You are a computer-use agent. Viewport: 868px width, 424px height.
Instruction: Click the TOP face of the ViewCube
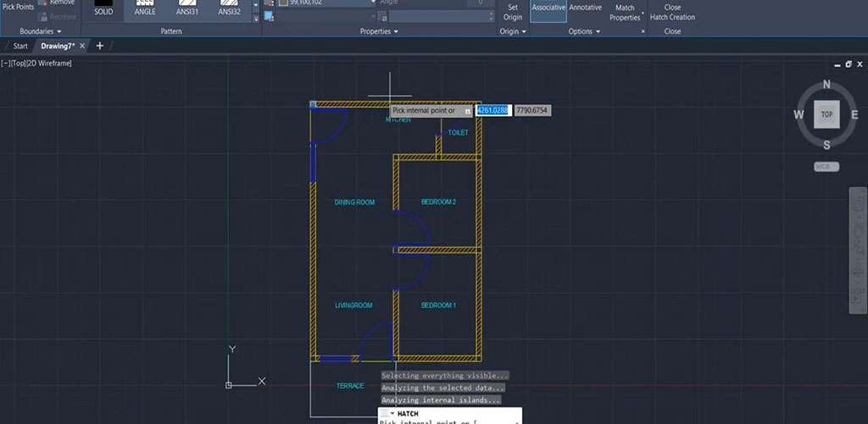tap(826, 114)
